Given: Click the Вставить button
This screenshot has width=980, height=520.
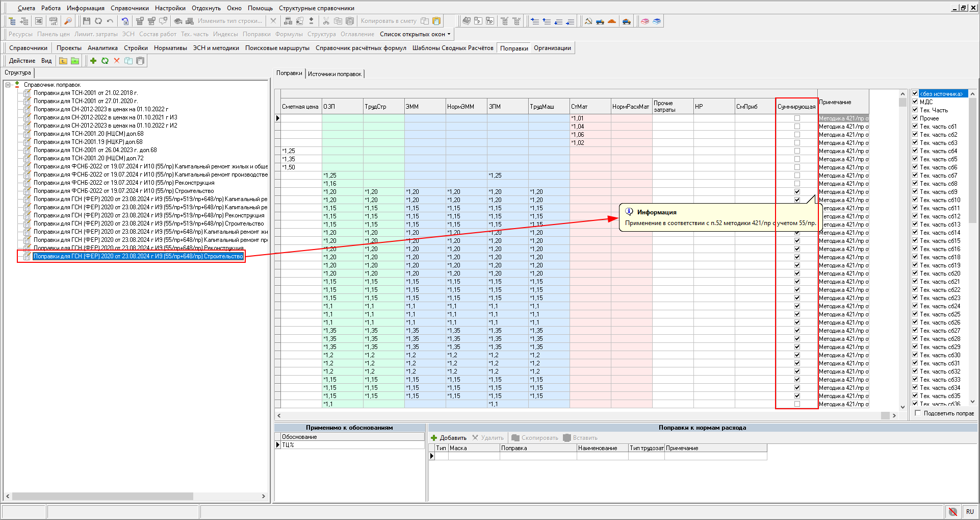Looking at the screenshot, I should [x=580, y=438].
